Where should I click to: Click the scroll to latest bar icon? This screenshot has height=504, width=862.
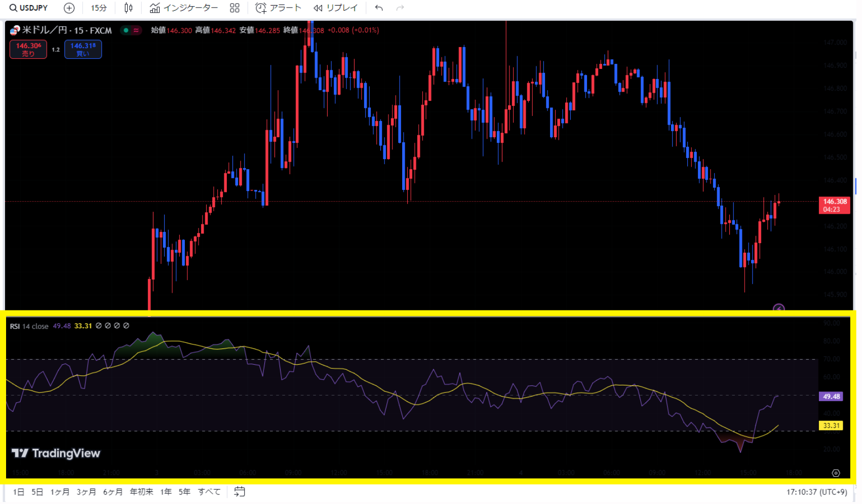coord(778,308)
